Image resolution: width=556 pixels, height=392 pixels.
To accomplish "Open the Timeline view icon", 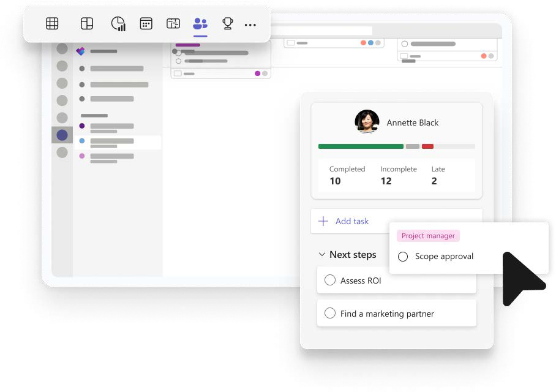I will [173, 24].
